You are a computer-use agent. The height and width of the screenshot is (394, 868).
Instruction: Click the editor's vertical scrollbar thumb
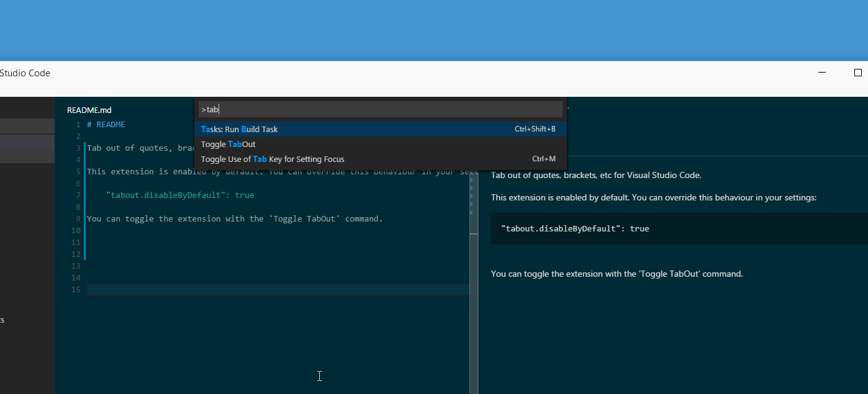(x=474, y=205)
